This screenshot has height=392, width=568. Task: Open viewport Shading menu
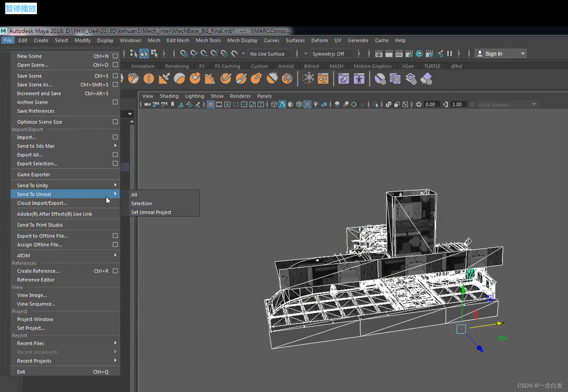click(169, 96)
